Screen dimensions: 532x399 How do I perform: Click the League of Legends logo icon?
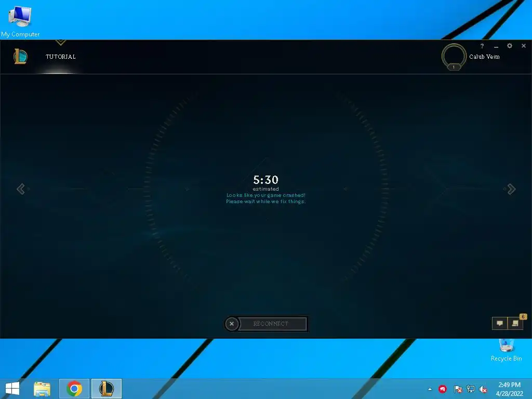pos(20,56)
